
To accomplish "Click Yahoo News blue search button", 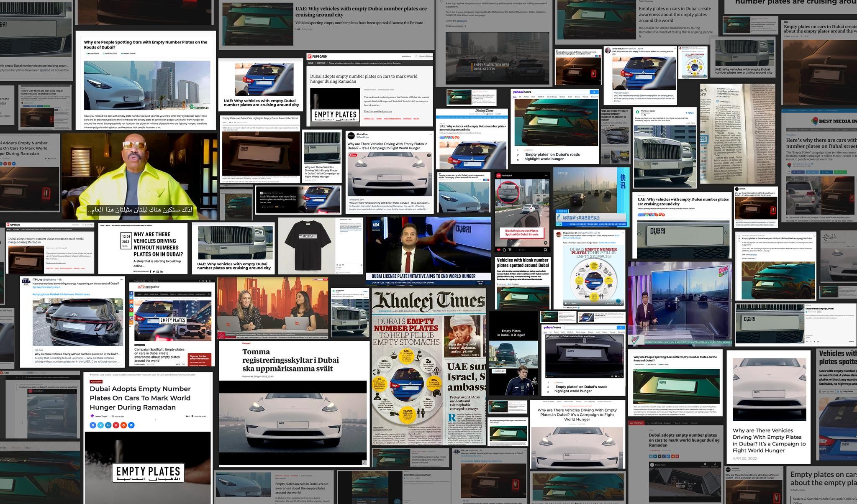I will click(594, 92).
